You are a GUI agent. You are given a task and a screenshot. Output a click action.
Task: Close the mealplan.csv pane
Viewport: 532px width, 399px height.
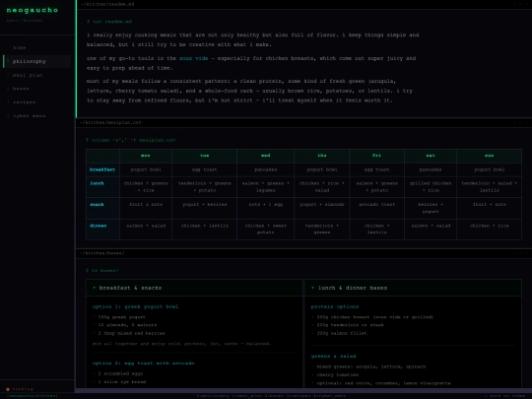pyautogui.click(x=526, y=122)
